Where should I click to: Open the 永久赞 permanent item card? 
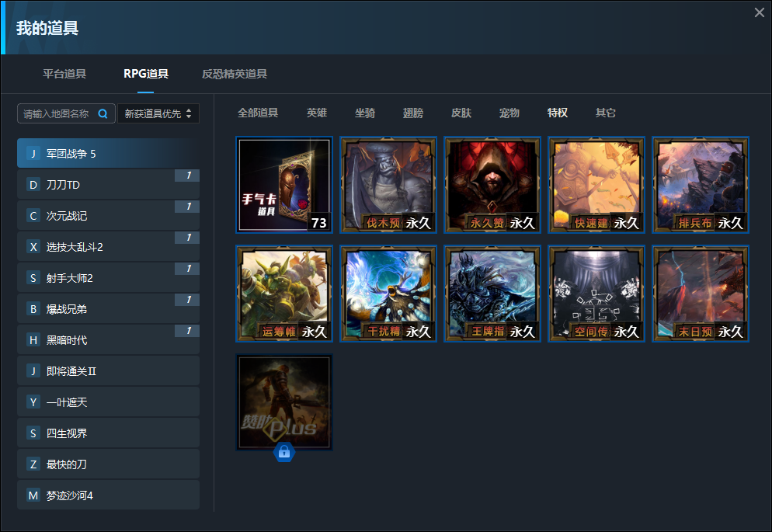[492, 185]
